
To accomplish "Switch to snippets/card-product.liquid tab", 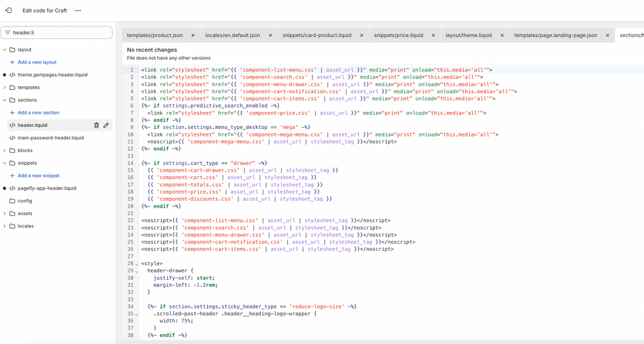I will (x=317, y=35).
